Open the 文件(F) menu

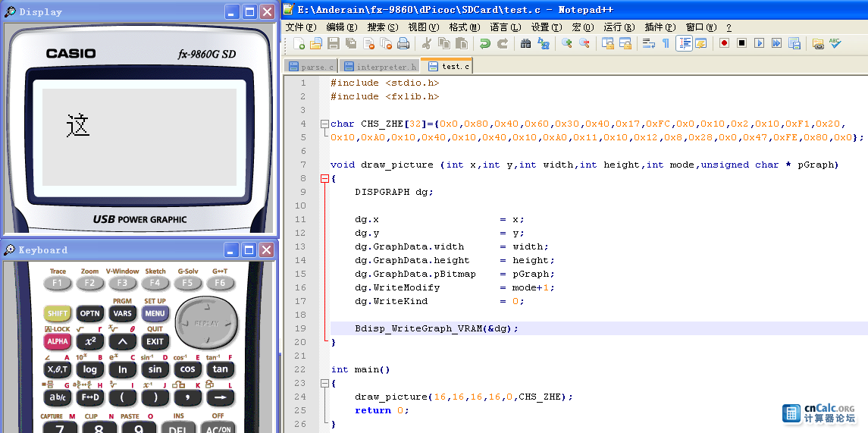(x=301, y=27)
